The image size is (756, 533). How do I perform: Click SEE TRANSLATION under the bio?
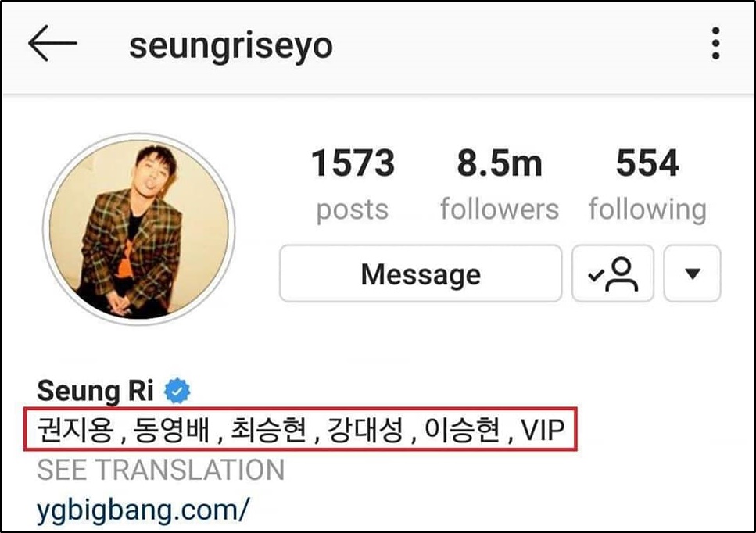click(x=160, y=470)
